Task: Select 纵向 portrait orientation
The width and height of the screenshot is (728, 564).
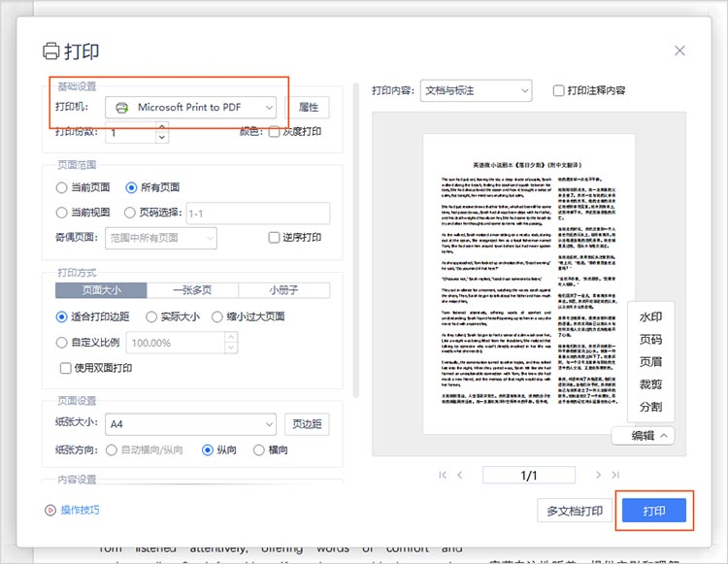Action: (208, 449)
